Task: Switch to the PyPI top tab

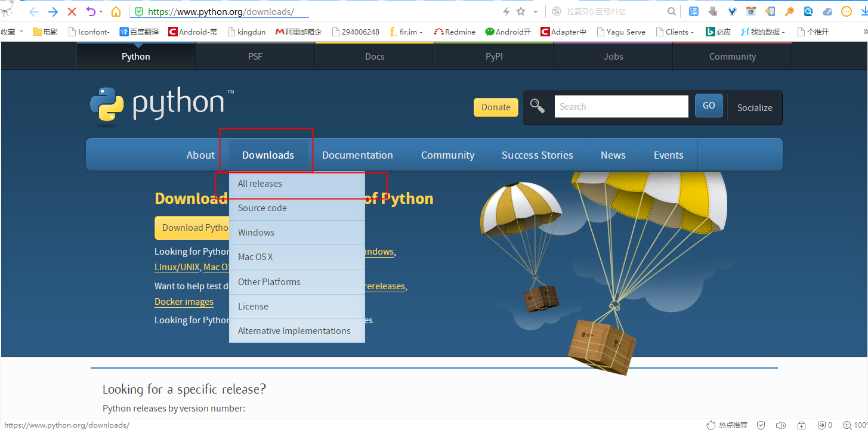Action: (494, 57)
